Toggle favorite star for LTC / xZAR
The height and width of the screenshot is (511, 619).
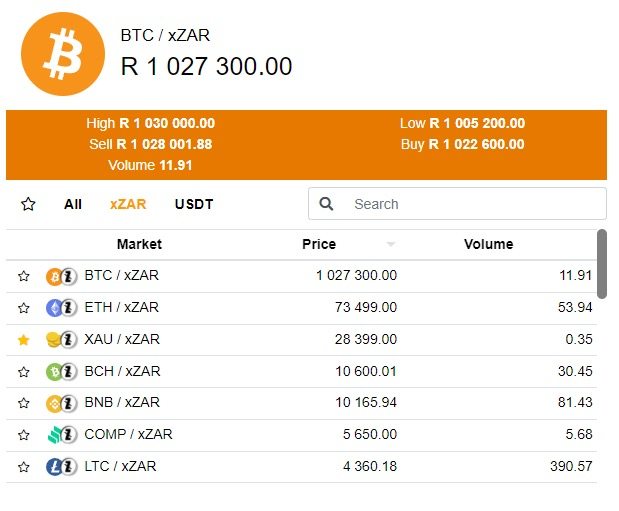tap(24, 467)
